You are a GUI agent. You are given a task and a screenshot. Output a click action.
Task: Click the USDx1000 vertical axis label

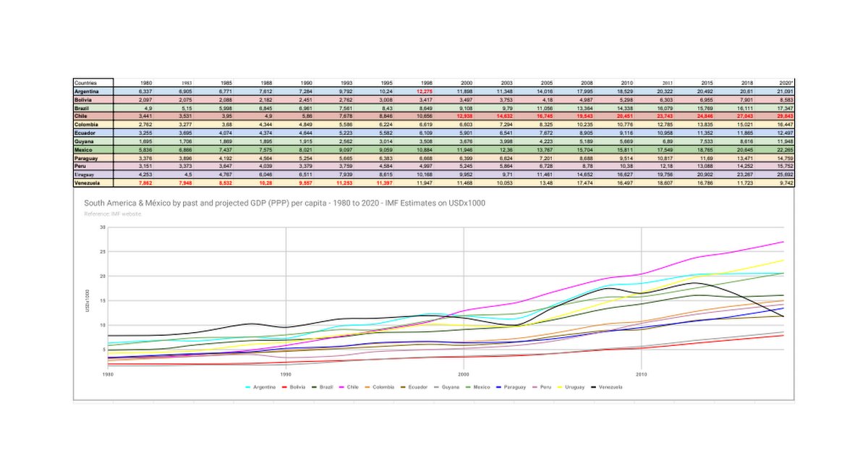pyautogui.click(x=87, y=300)
